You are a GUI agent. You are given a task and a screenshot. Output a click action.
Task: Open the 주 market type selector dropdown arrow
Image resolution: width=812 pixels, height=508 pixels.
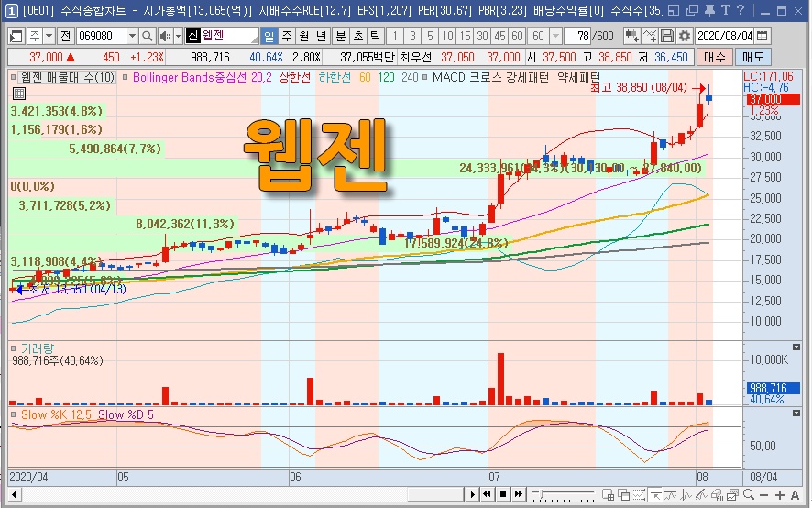click(49, 36)
